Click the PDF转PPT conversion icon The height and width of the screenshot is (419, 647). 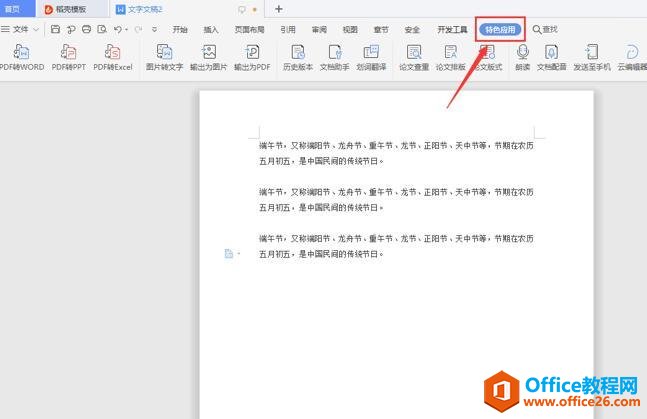point(67,52)
